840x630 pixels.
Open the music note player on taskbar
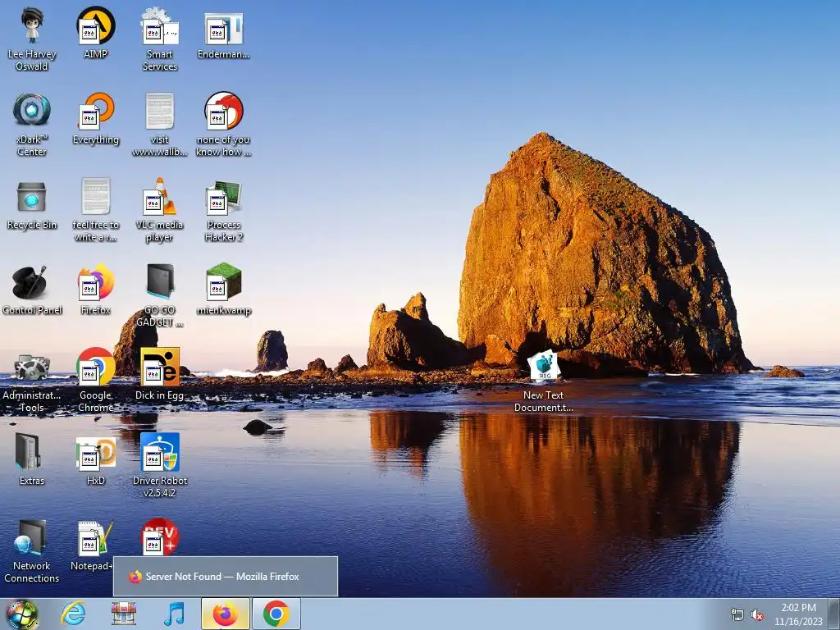click(174, 614)
